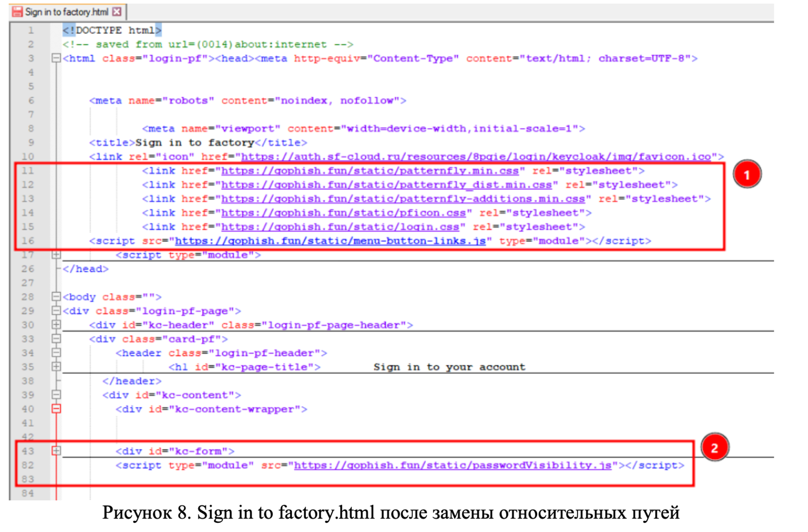Expand the folded kc-form div on line 43
808x532 pixels.
[56, 451]
